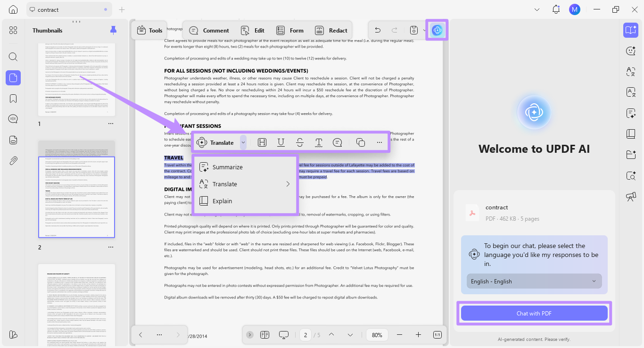Open the attachments paperclip panel
This screenshot has height=348, width=644.
(13, 161)
